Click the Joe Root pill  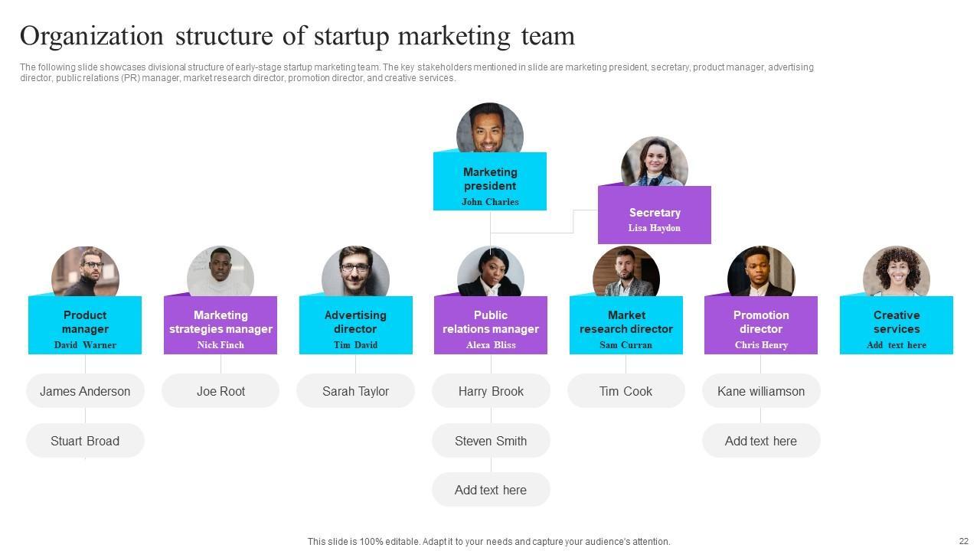pos(220,391)
